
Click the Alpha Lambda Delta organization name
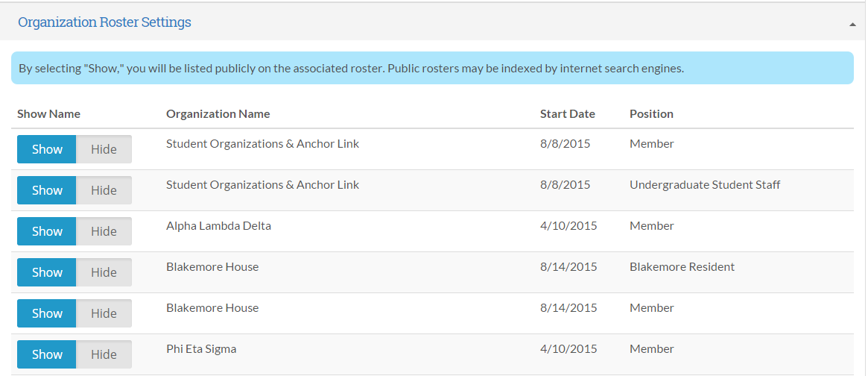218,225
